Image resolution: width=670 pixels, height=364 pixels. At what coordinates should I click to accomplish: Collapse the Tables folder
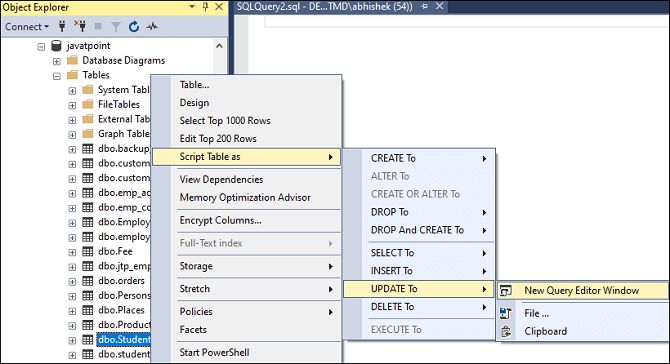pos(56,76)
